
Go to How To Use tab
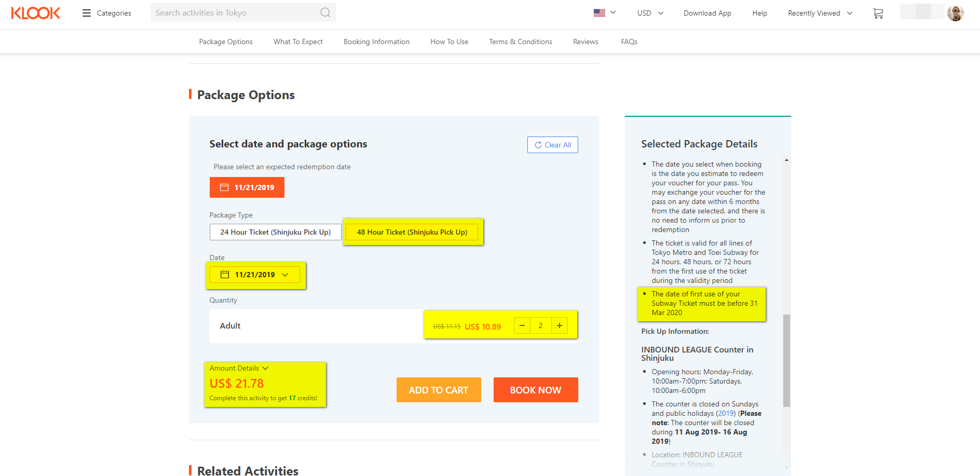pos(449,42)
